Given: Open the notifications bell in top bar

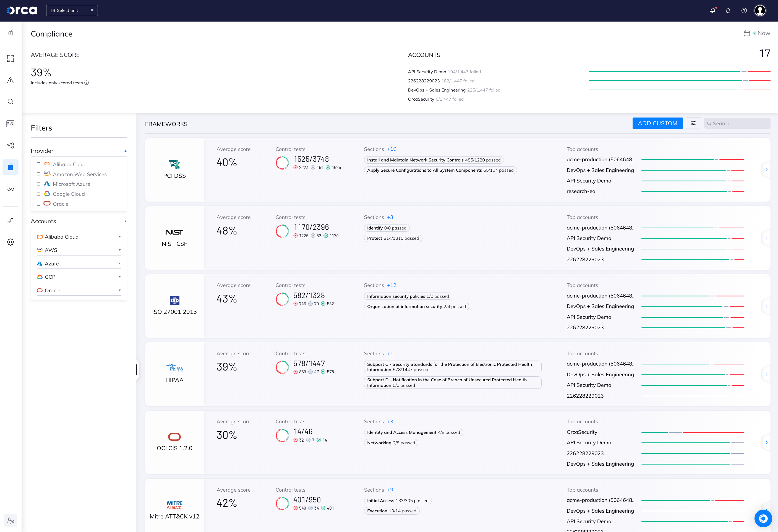Looking at the screenshot, I should (x=728, y=11).
